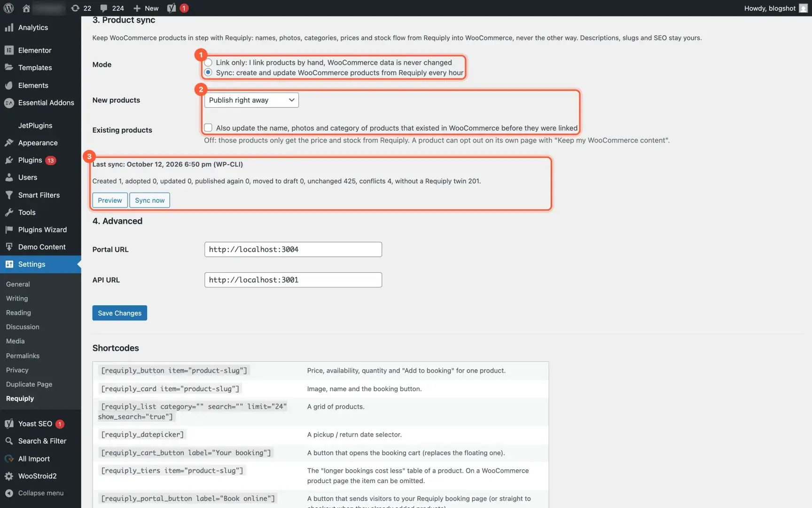Open the updates icon showing 22
This screenshot has height=508, width=812.
point(75,8)
